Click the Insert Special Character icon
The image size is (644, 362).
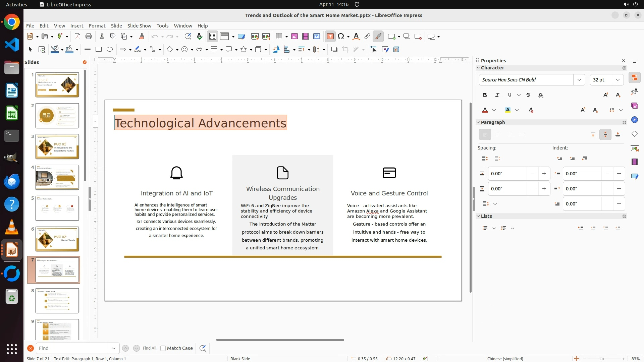pos(341,37)
